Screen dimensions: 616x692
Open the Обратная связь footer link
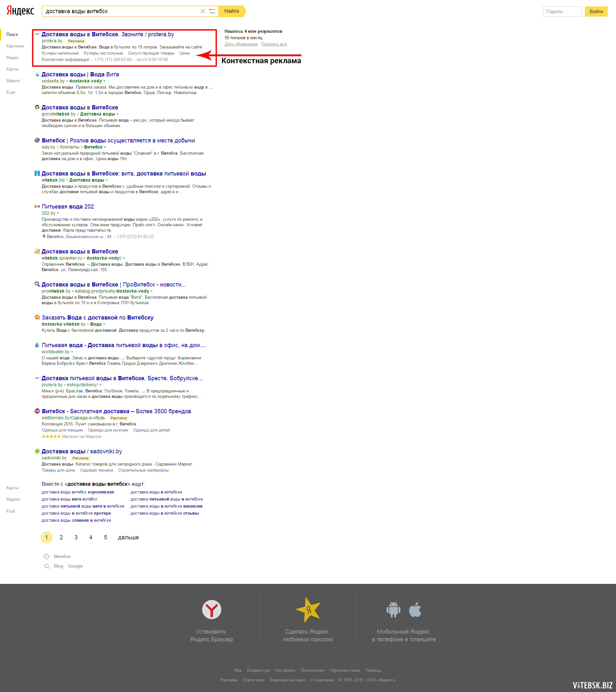[345, 670]
